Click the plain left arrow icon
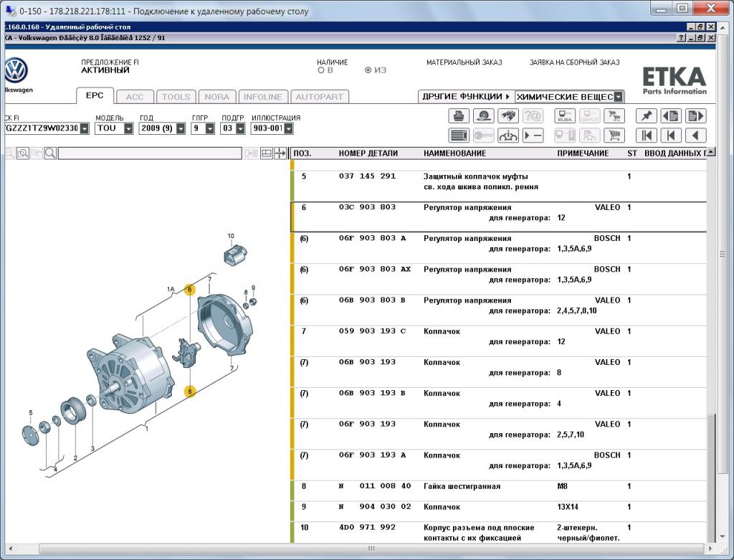Viewport: 734px width, 560px height. [695, 136]
